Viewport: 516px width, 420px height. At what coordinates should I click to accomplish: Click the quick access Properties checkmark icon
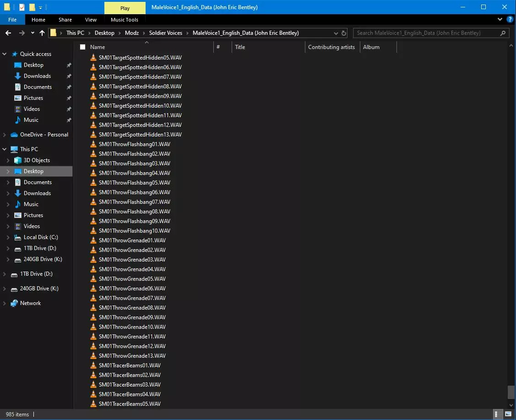coord(22,7)
